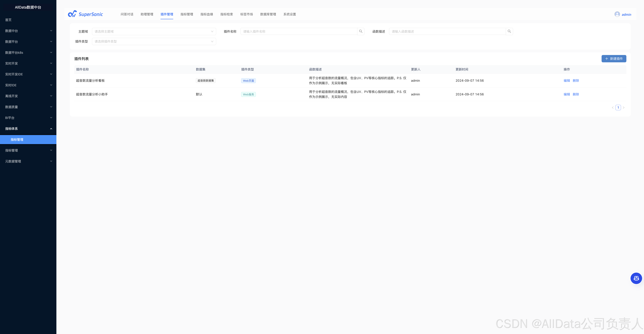This screenshot has height=334, width=644.
Task: Go to next page arrow
Action: (623, 107)
